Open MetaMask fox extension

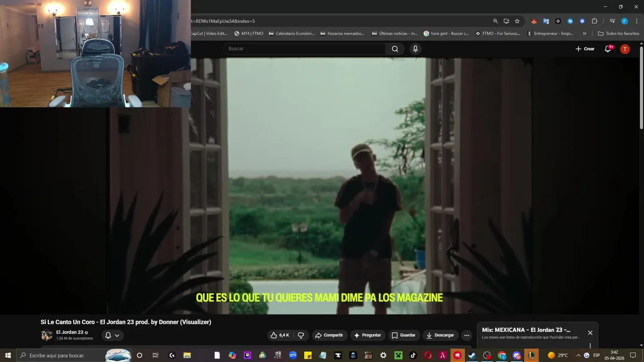534,21
